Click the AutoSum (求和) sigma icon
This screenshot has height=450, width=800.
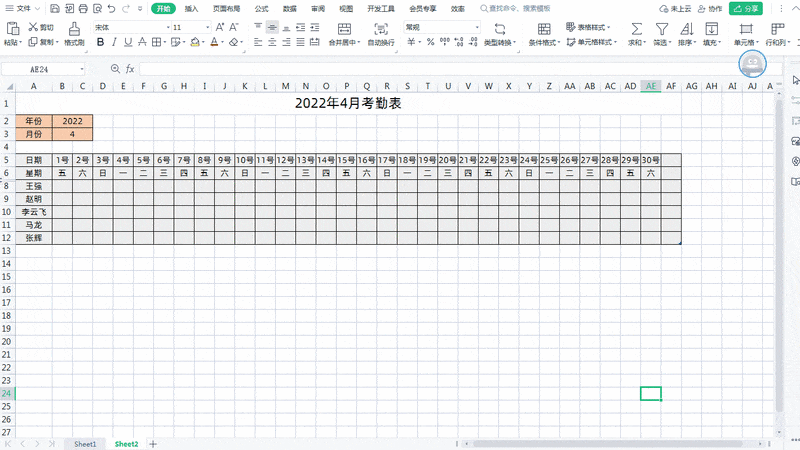(x=636, y=29)
